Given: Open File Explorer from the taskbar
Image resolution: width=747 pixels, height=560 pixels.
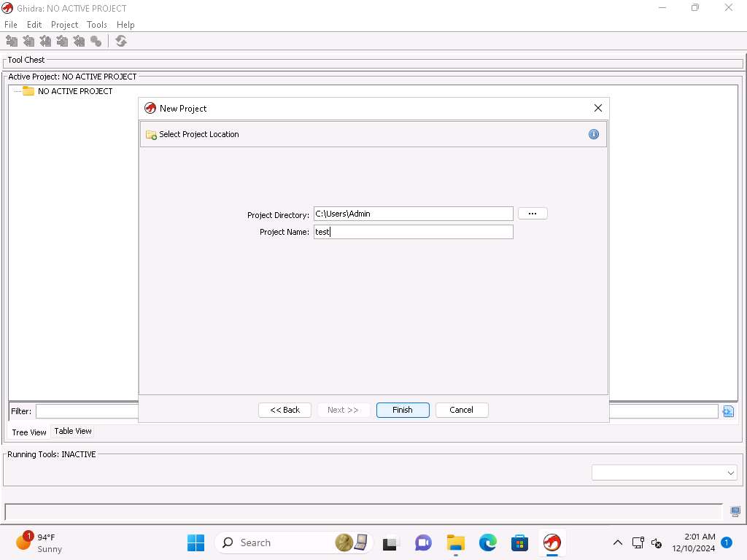Looking at the screenshot, I should pyautogui.click(x=455, y=542).
